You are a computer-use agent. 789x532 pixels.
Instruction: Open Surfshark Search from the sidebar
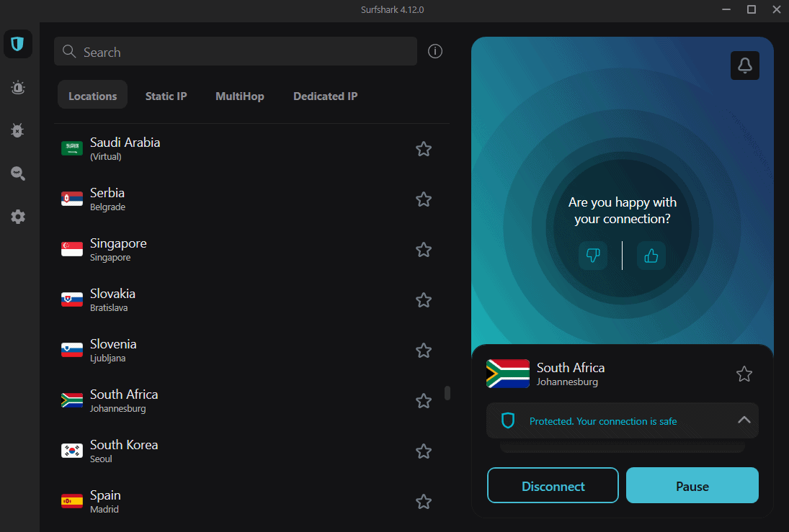tap(17, 173)
